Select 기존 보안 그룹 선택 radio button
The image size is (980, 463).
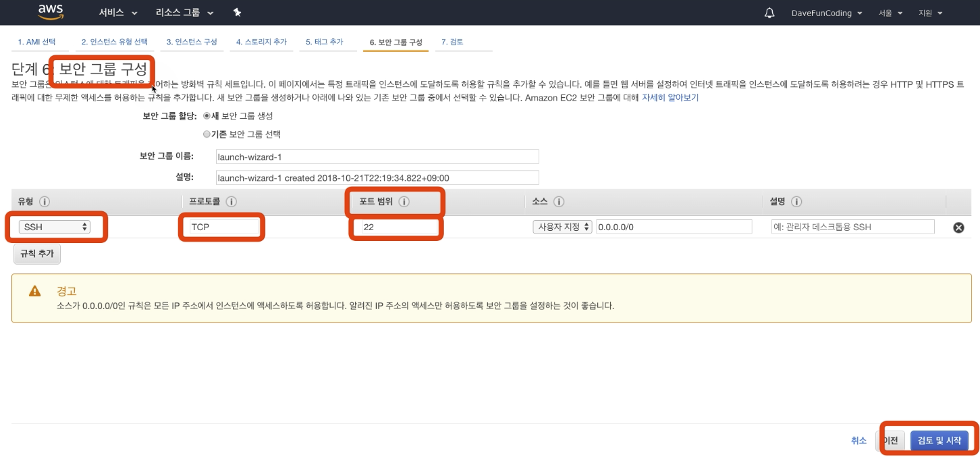click(x=207, y=134)
